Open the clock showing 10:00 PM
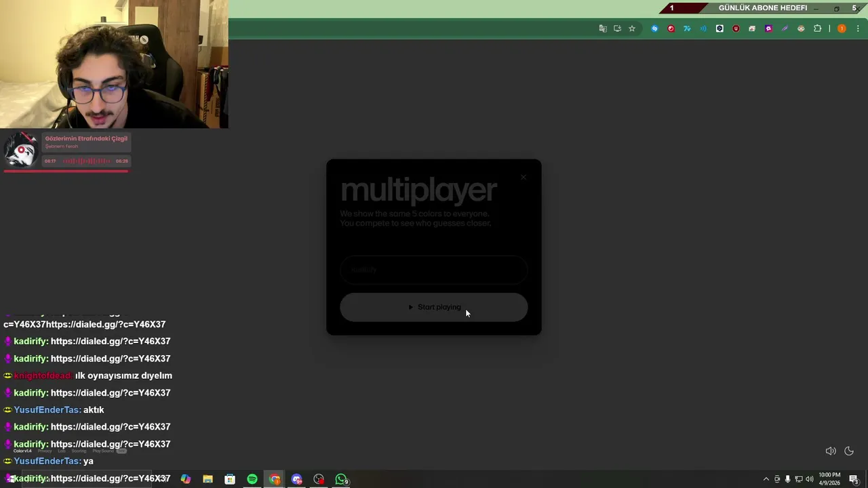This screenshot has height=488, width=868. [x=829, y=479]
